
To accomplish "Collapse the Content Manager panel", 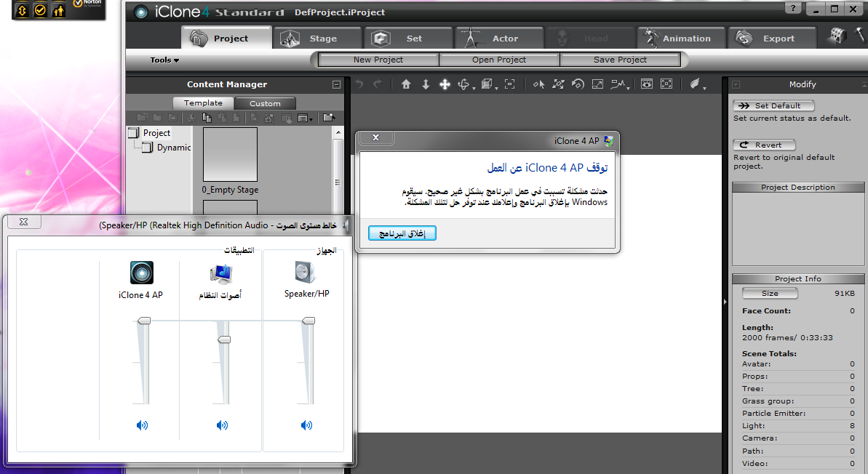I will [336, 84].
